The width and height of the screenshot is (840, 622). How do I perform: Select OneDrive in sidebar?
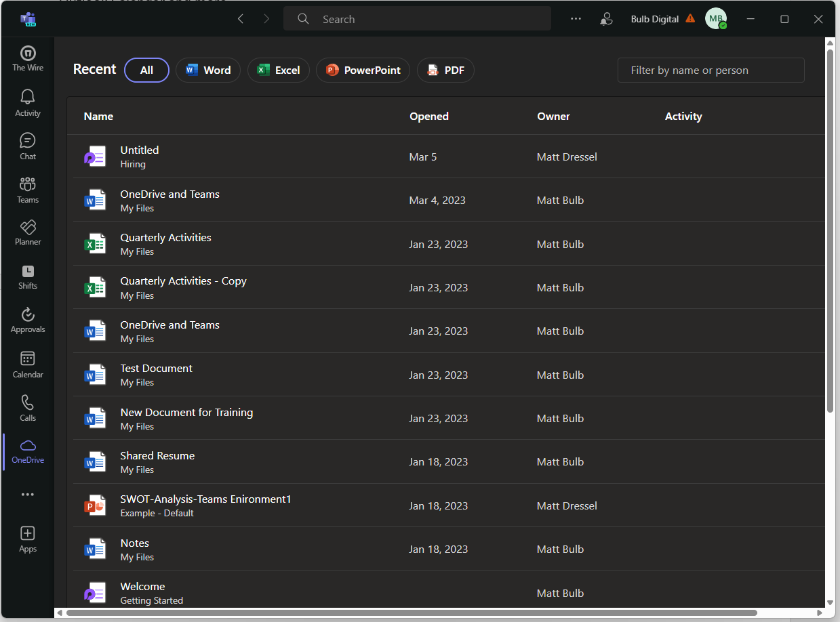[28, 451]
